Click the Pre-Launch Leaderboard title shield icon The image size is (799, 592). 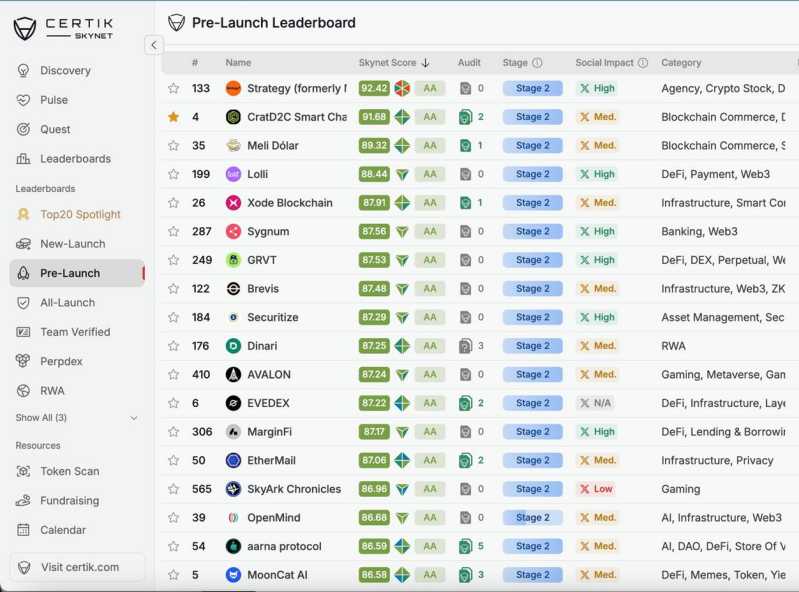(x=176, y=22)
